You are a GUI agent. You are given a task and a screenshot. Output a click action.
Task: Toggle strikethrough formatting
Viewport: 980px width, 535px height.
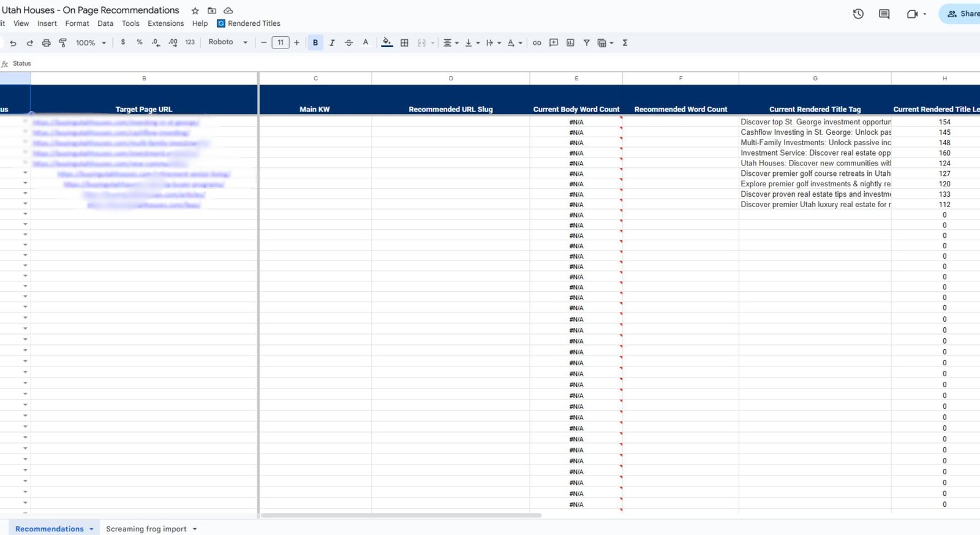pyautogui.click(x=349, y=43)
